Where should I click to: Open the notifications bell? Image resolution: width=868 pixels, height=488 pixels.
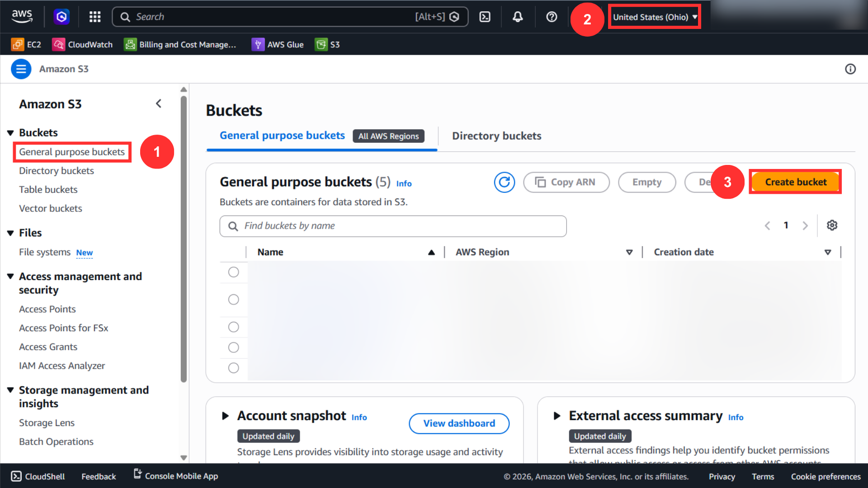pyautogui.click(x=518, y=17)
